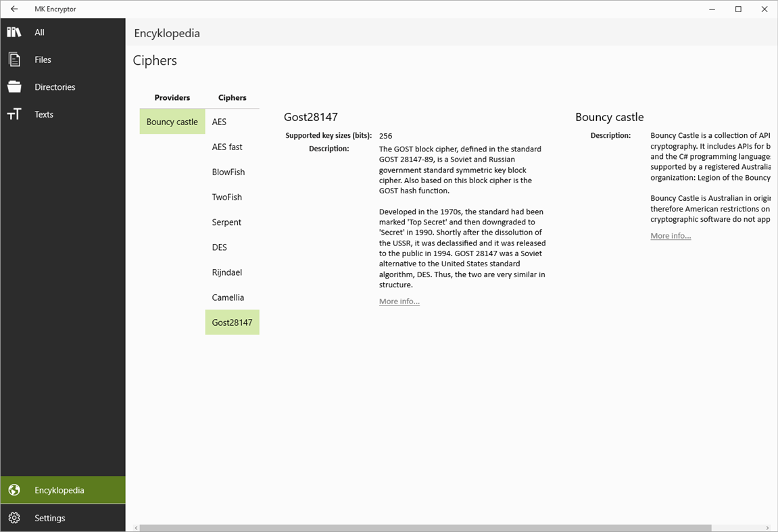Switch to the Providers tab
Image resolution: width=778 pixels, height=532 pixels.
coord(172,97)
